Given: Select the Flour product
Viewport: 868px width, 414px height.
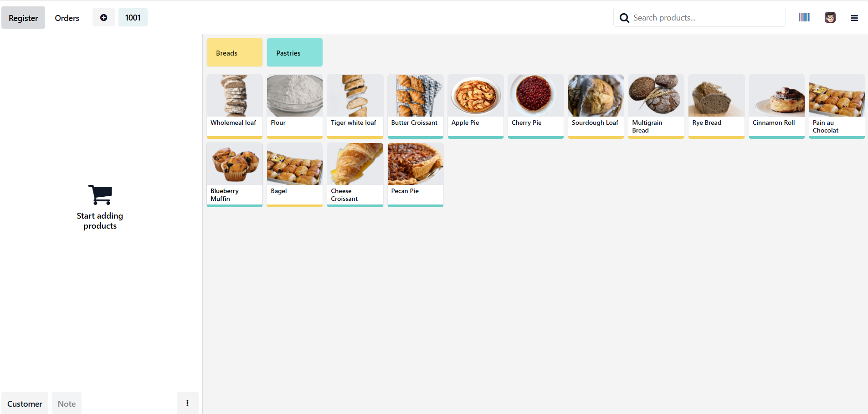Looking at the screenshot, I should [294, 106].
